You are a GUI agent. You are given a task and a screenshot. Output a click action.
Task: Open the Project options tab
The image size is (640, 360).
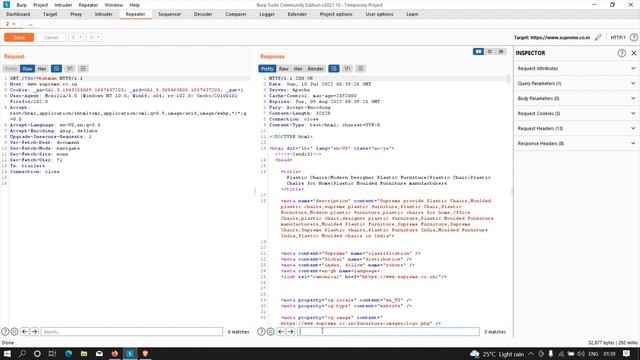pyautogui.click(x=336, y=14)
